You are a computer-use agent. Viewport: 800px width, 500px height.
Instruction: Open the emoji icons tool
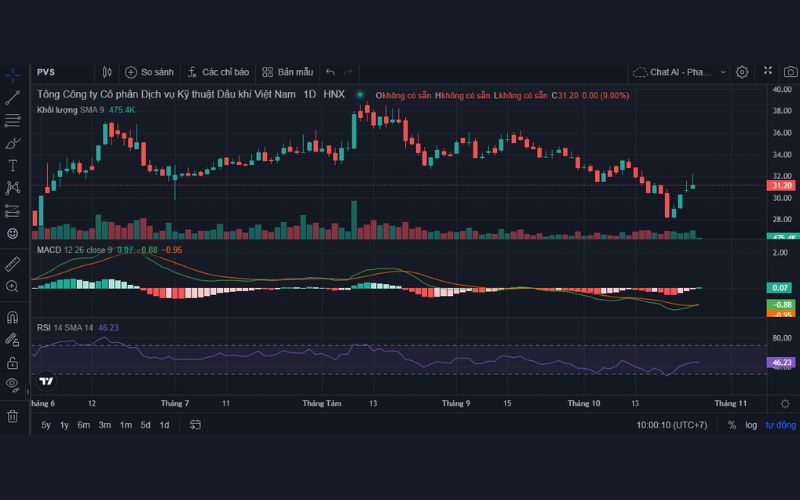[13, 233]
